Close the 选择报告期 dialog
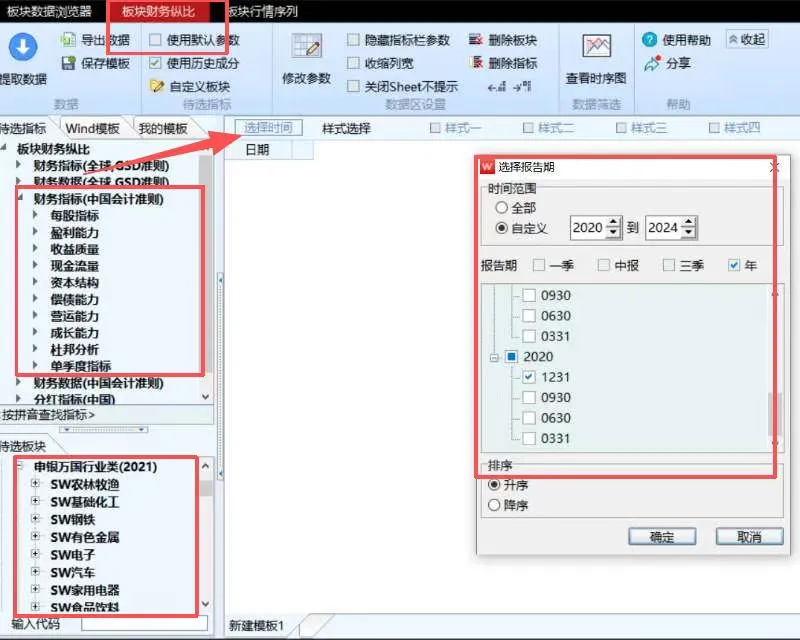The image size is (800, 640). [x=774, y=166]
